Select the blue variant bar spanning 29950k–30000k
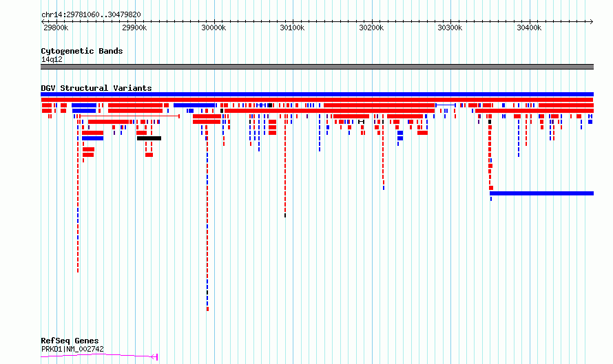This screenshot has height=364, width=613. pyautogui.click(x=194, y=105)
